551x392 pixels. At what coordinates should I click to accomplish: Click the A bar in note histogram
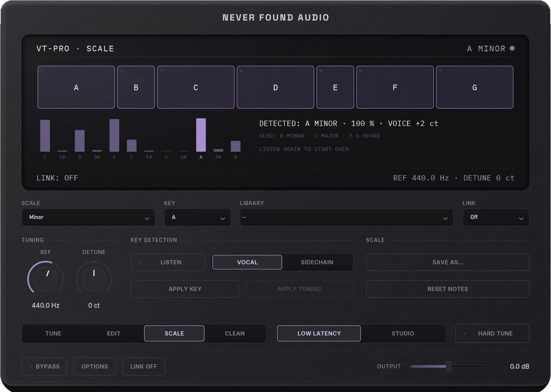(x=201, y=135)
